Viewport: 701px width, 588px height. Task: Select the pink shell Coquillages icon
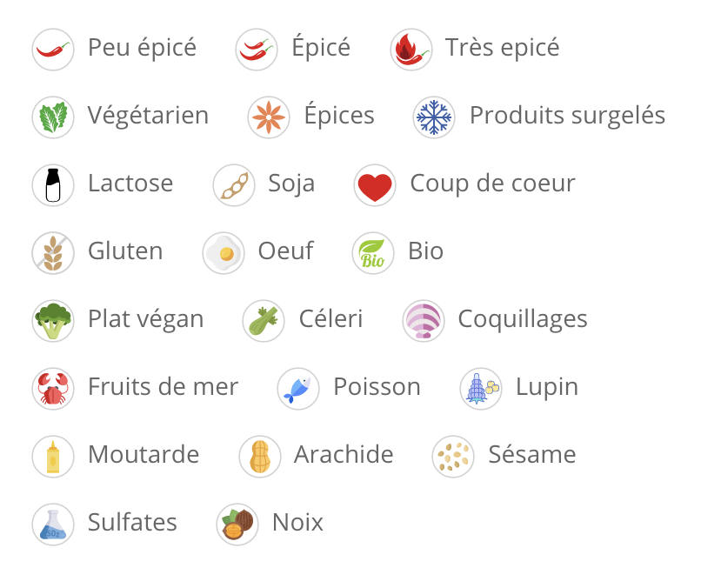pyautogui.click(x=424, y=320)
